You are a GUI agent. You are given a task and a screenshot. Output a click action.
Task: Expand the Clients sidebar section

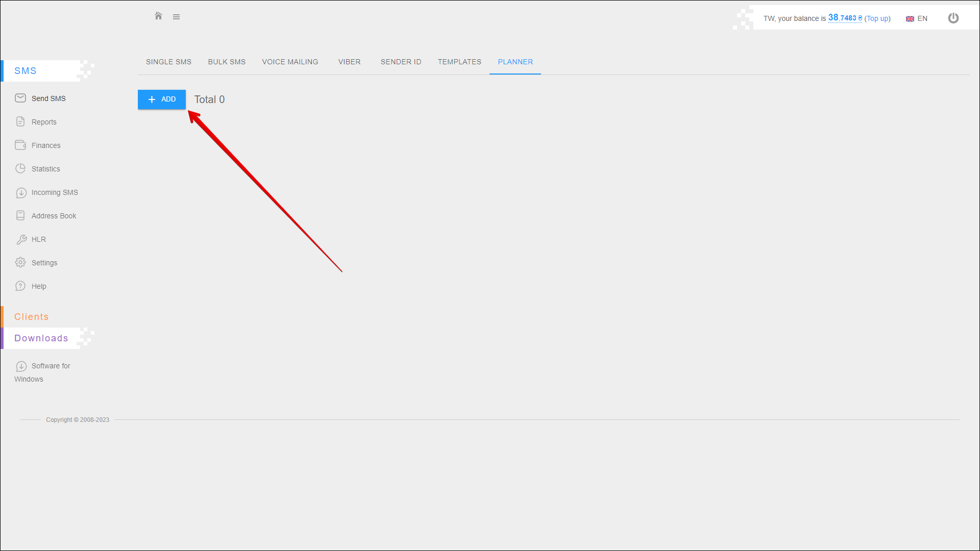pos(32,317)
